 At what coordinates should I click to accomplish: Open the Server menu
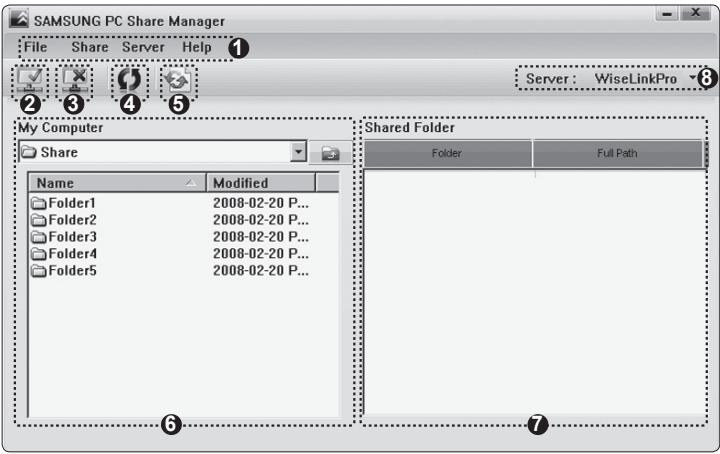pos(143,47)
